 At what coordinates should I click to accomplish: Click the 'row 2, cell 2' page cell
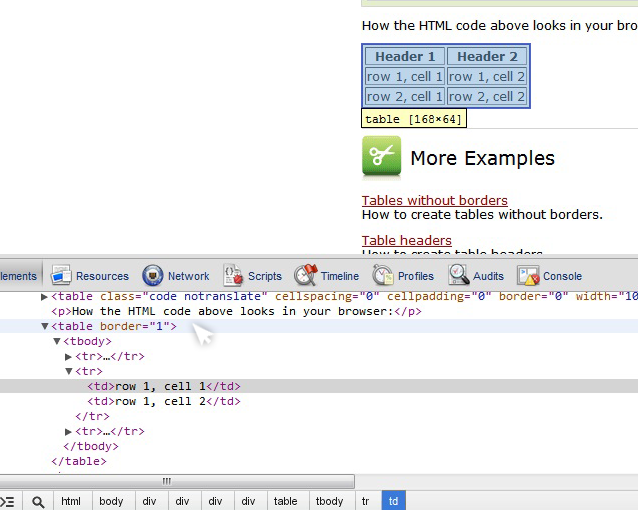point(487,96)
